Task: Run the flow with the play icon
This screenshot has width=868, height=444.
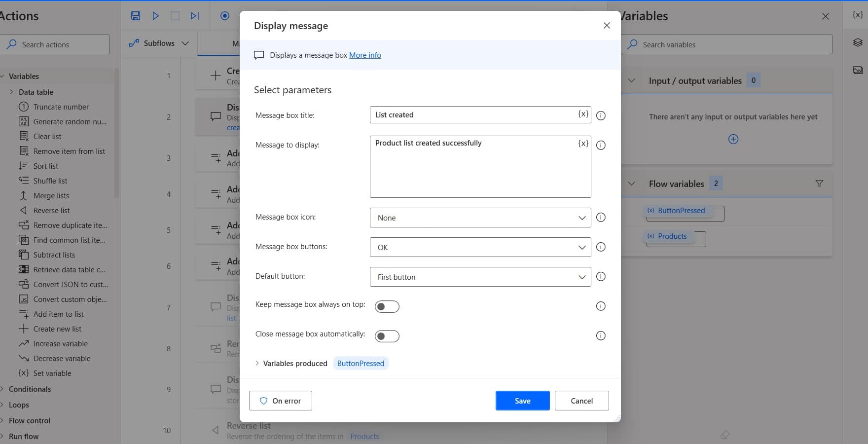Action: pos(156,15)
